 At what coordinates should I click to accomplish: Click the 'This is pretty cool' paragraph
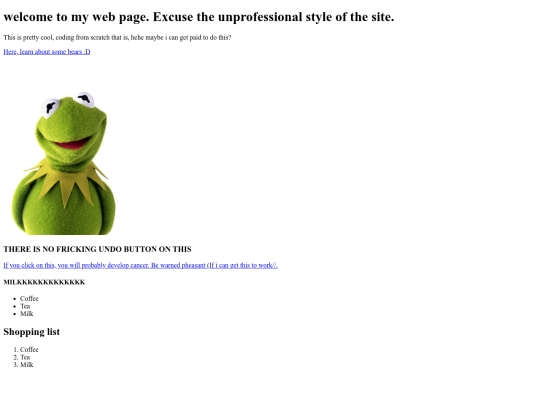point(117,38)
